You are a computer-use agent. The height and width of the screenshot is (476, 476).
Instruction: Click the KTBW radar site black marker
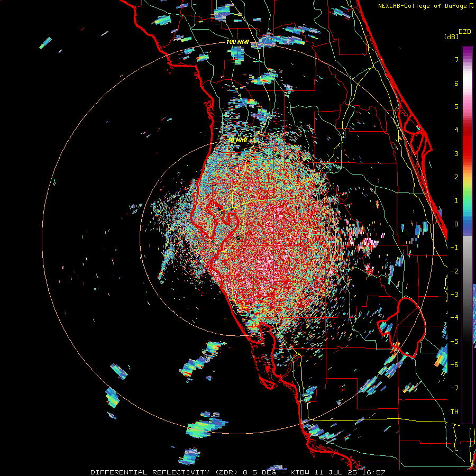point(238,237)
